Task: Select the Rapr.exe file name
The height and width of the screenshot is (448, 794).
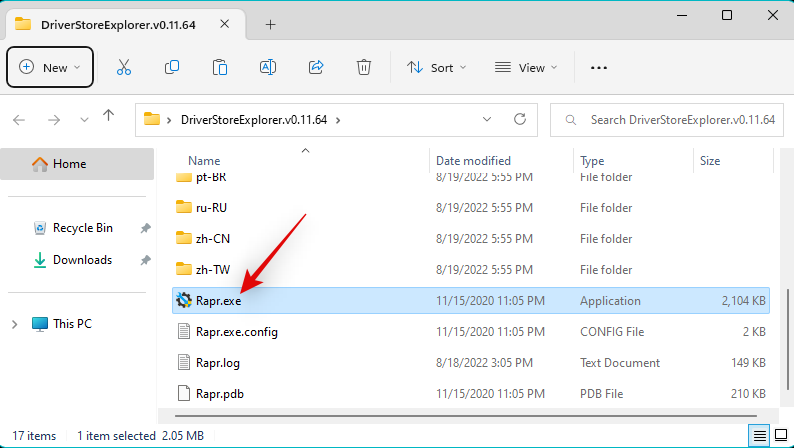Action: point(218,301)
